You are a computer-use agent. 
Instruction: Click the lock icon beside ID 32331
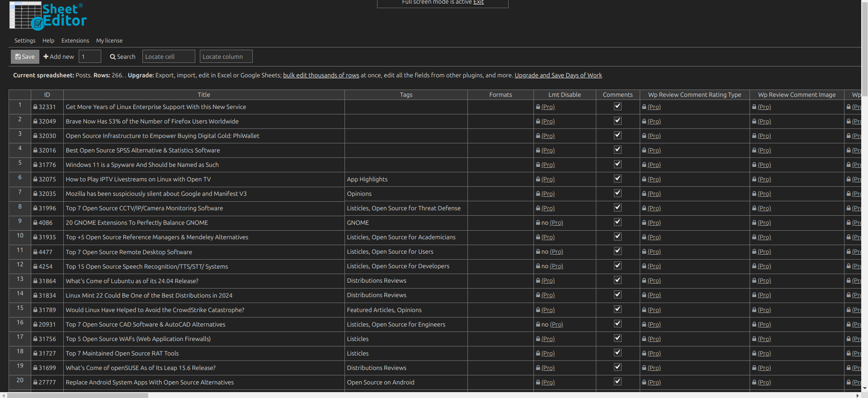tap(35, 107)
